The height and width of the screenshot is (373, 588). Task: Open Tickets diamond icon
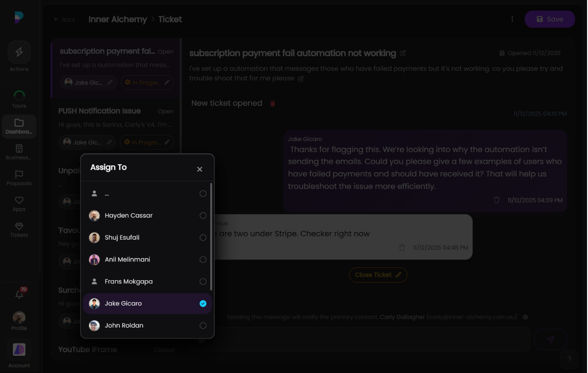[19, 230]
